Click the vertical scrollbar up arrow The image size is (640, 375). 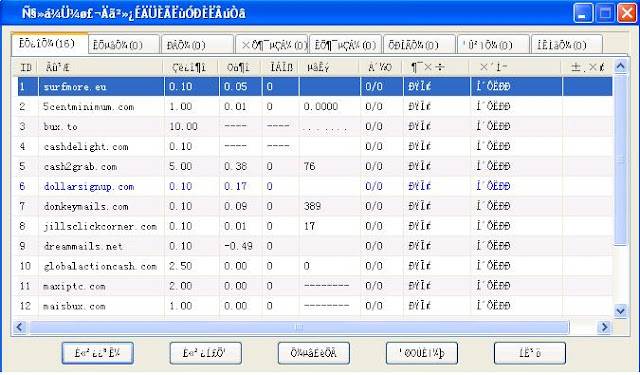(620, 66)
